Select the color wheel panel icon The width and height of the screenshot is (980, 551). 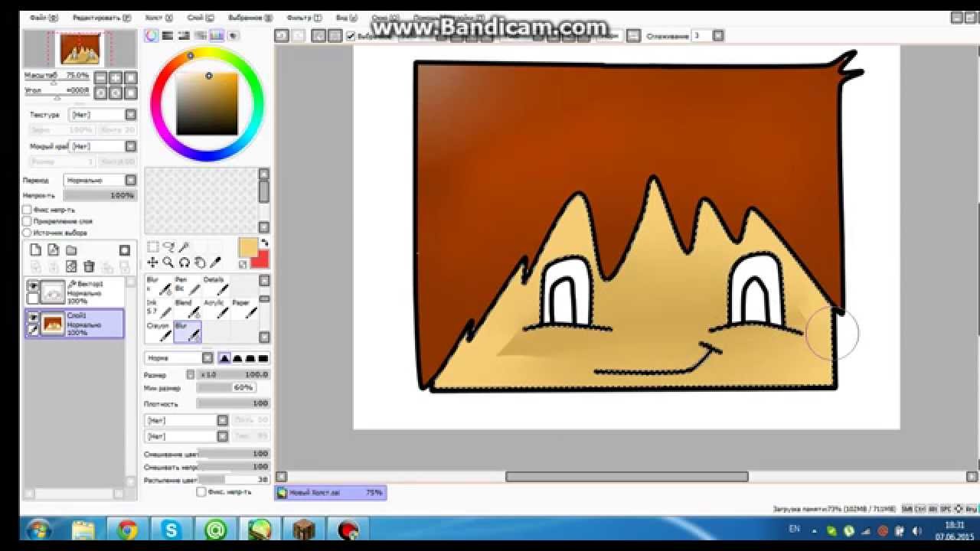152,35
